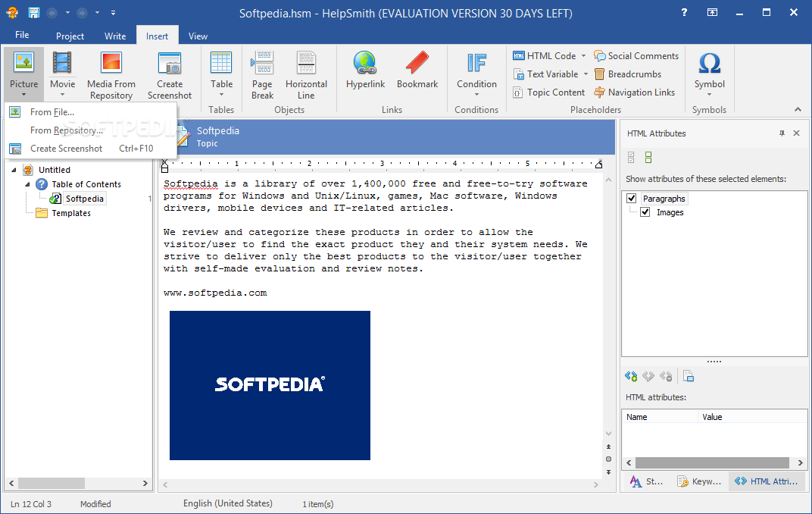Viewport: 812px width, 514px height.
Task: Insert HTML Code placeholder
Action: [x=545, y=55]
